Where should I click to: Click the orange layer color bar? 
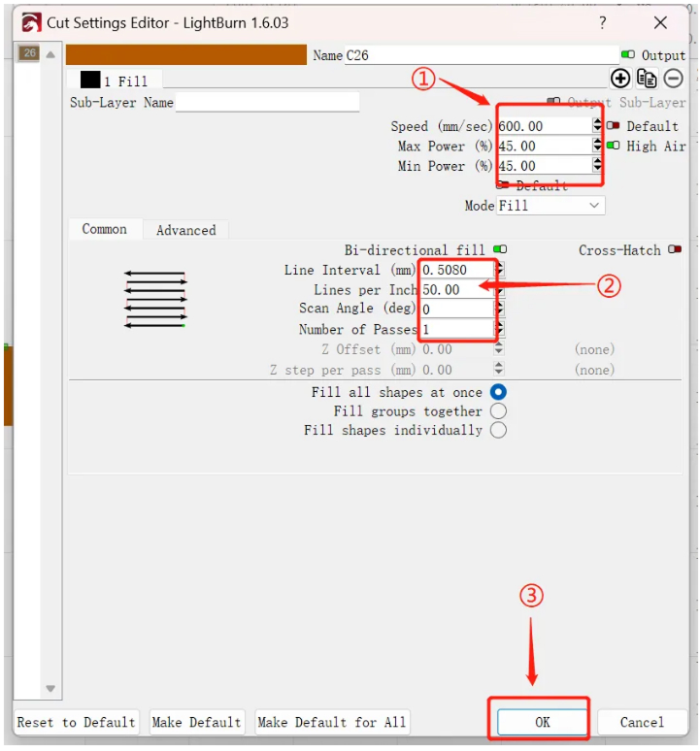point(185,54)
